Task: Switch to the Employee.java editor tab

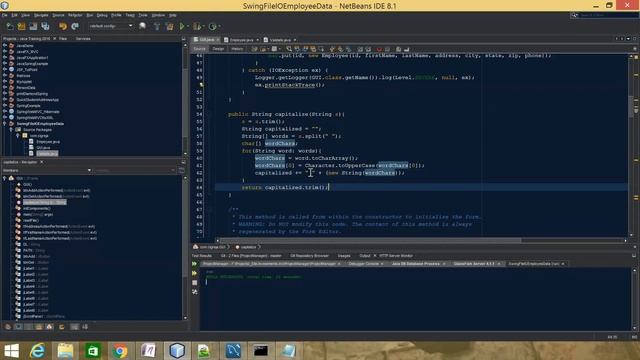Action: pos(241,40)
